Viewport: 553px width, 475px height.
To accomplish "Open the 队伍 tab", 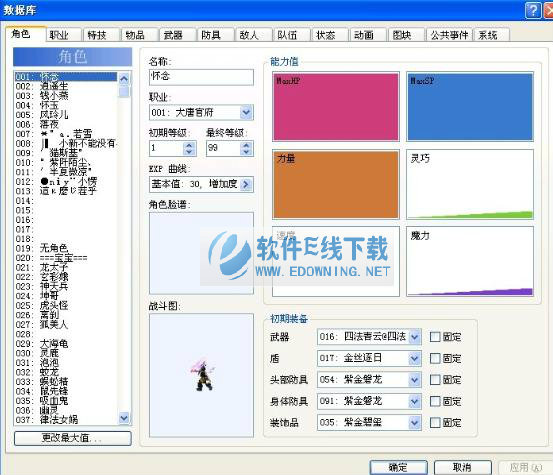I will tap(292, 35).
